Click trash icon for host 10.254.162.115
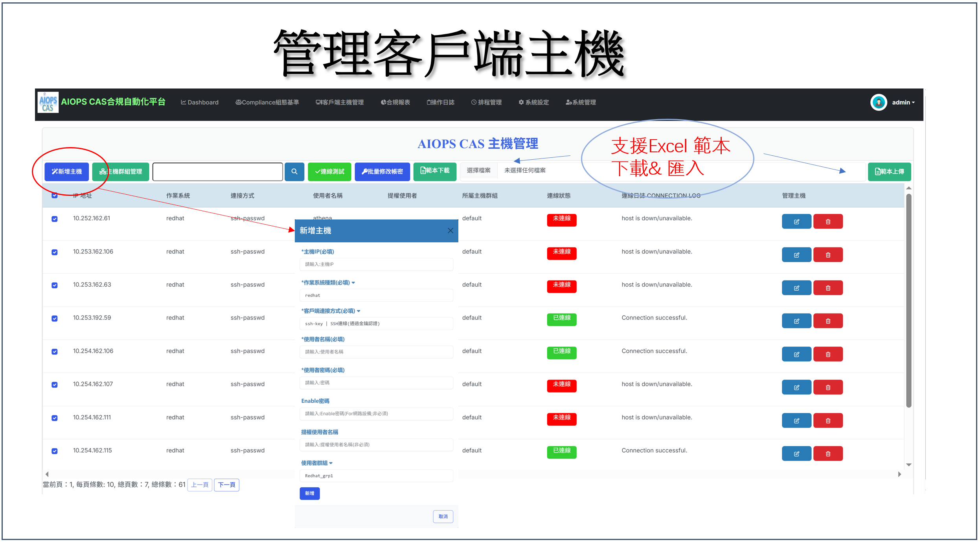The height and width of the screenshot is (542, 980). [827, 454]
